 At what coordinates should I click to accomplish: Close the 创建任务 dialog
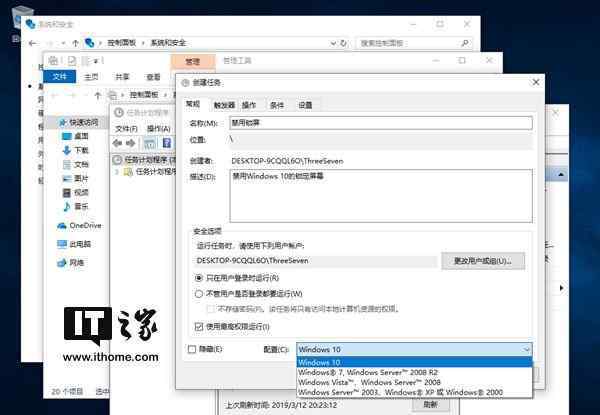[x=536, y=82]
